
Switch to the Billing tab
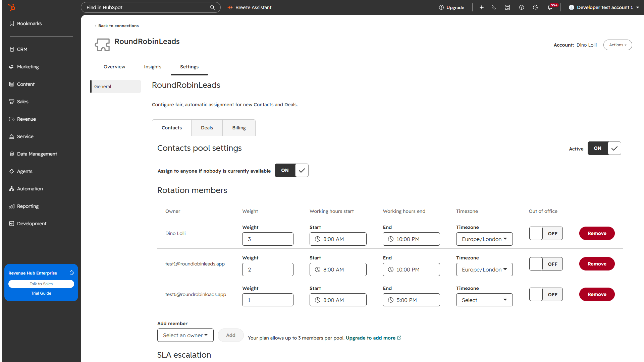(x=239, y=128)
